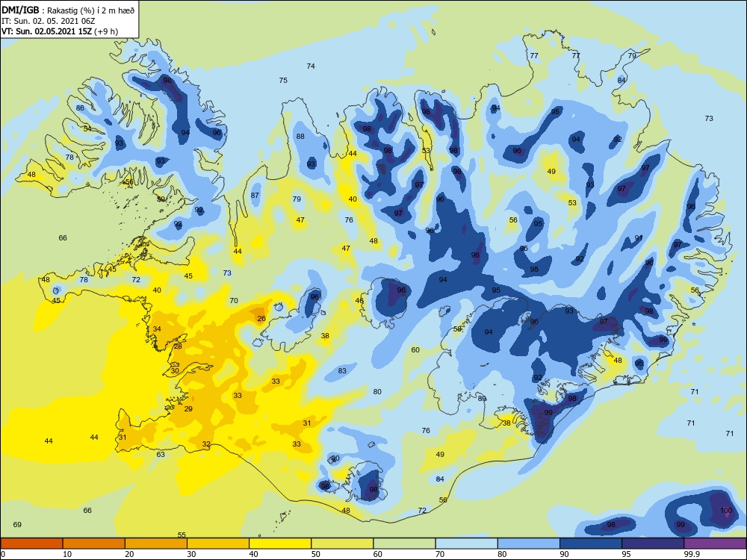Click the "10" legend label
Image resolution: width=747 pixels, height=560 pixels.
67,554
